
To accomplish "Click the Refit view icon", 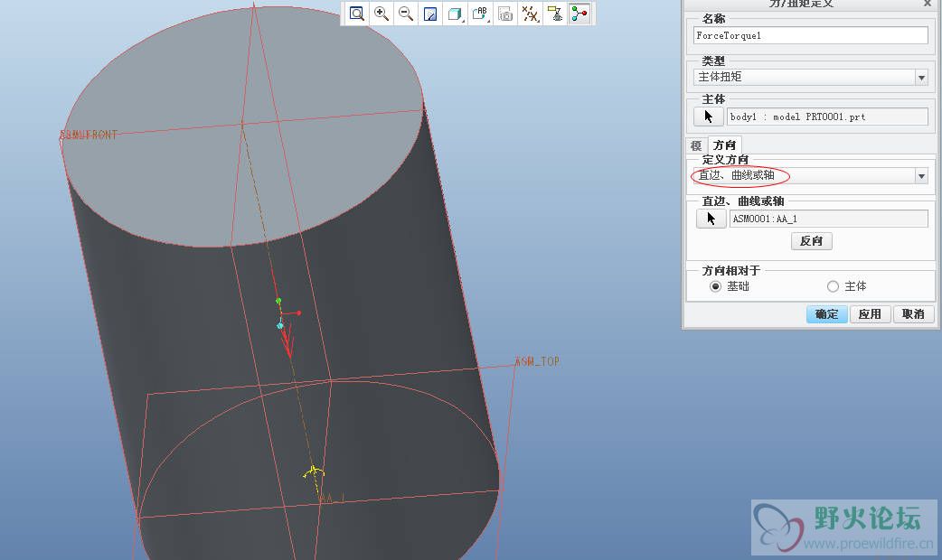I will (x=357, y=14).
